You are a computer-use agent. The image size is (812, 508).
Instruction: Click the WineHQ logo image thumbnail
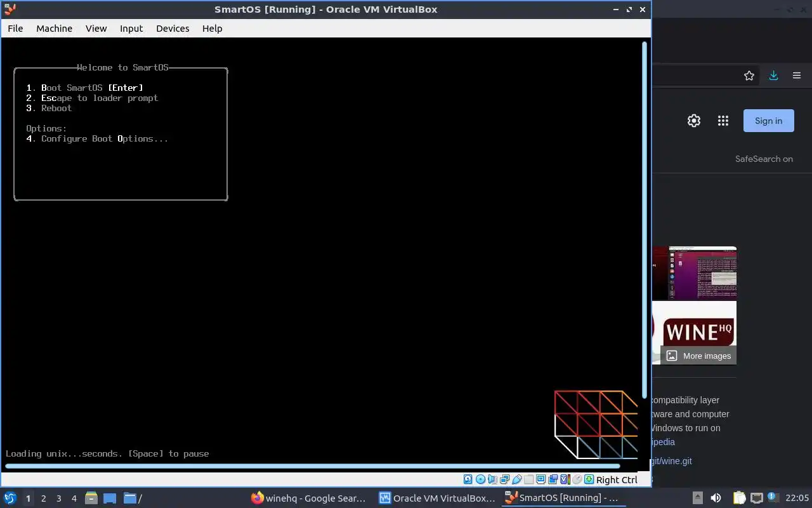694,332
